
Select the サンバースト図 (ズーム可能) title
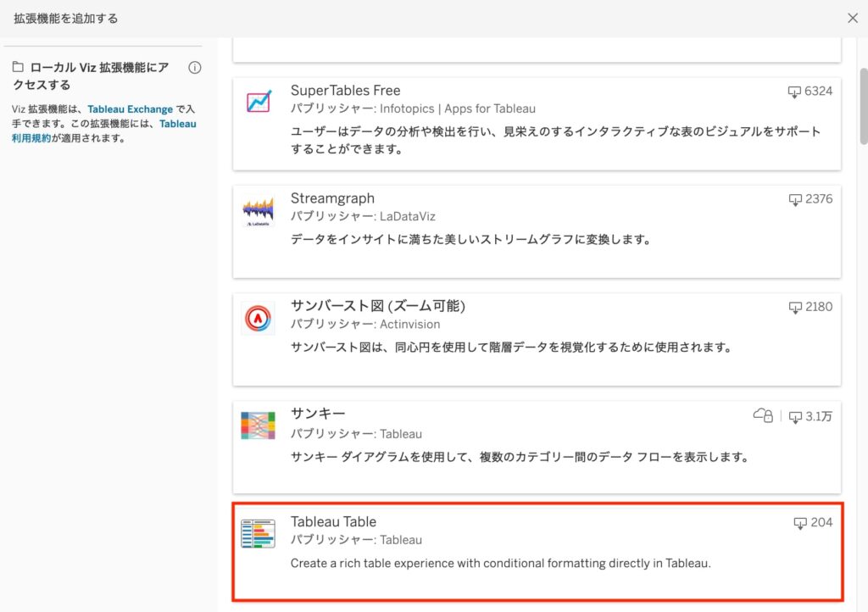coord(378,306)
